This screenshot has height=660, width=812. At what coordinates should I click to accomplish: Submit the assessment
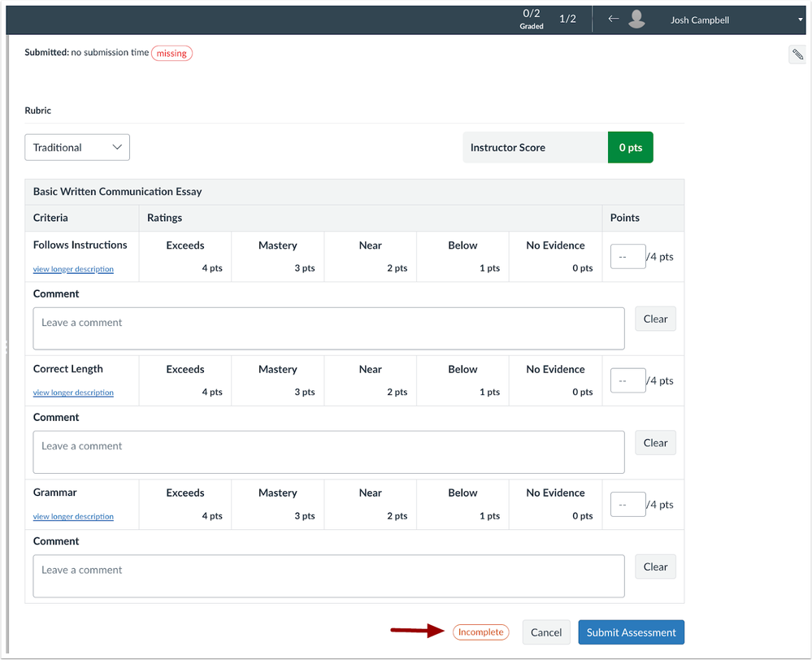pyautogui.click(x=631, y=632)
